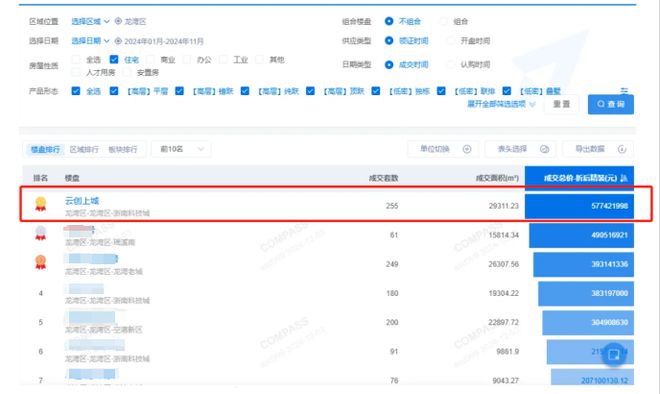
Task: Check the 其他 checkbox
Action: [x=260, y=60]
